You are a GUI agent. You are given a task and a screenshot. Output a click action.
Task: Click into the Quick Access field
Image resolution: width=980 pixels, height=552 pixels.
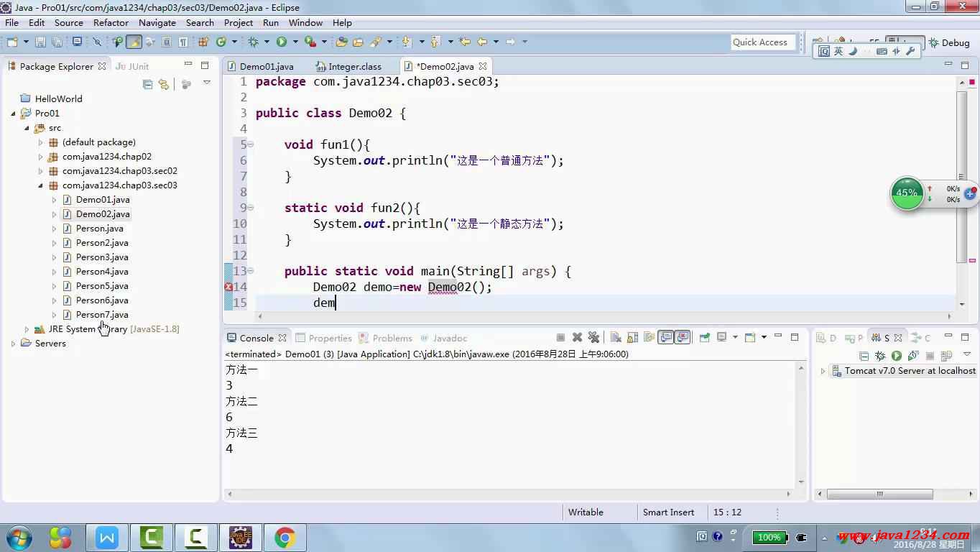coord(764,42)
